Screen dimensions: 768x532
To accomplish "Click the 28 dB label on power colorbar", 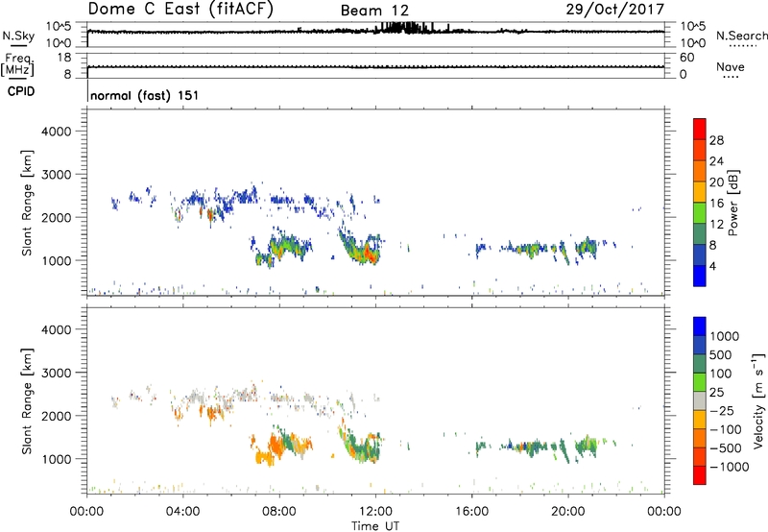I will 716,140.
